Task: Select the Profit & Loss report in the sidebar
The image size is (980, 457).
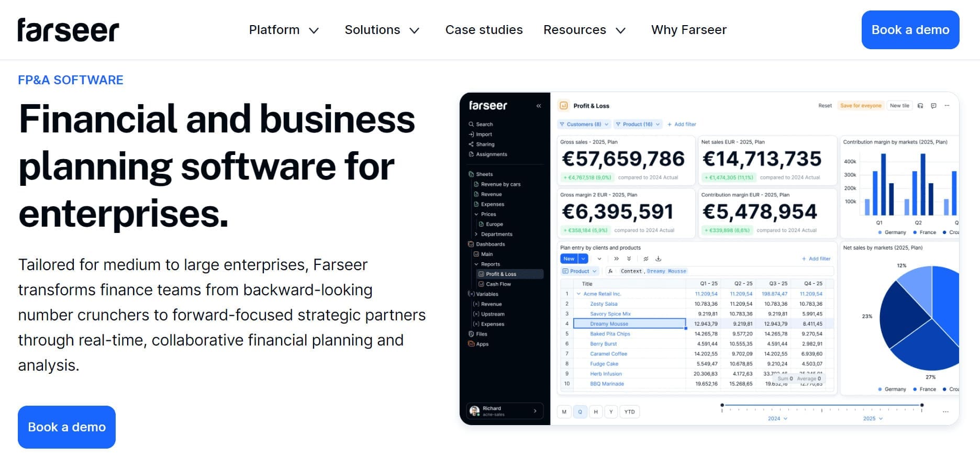Action: click(x=510, y=274)
